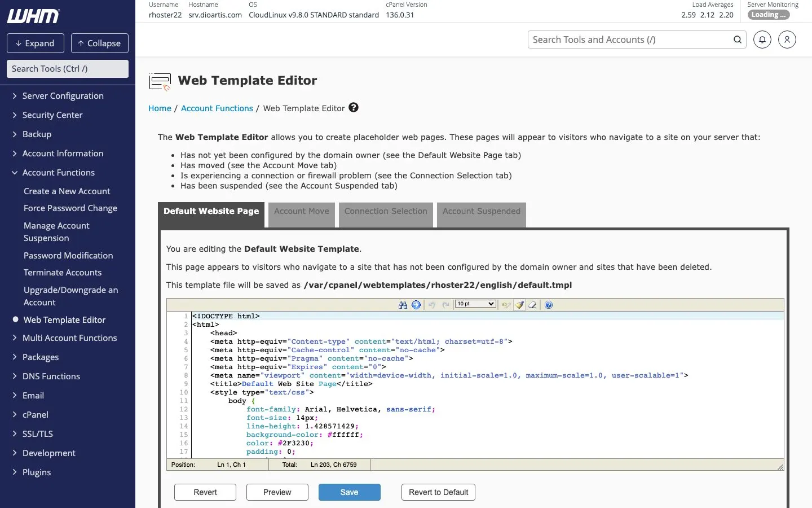Click the Server Monitoring Loading badge
Screen dimensions: 812x508
pyautogui.click(x=769, y=15)
